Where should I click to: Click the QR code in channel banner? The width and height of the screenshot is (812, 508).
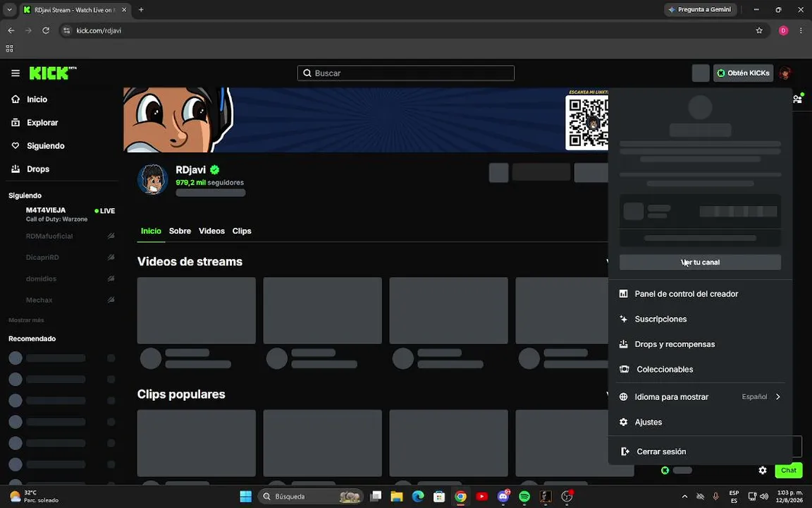(587, 122)
